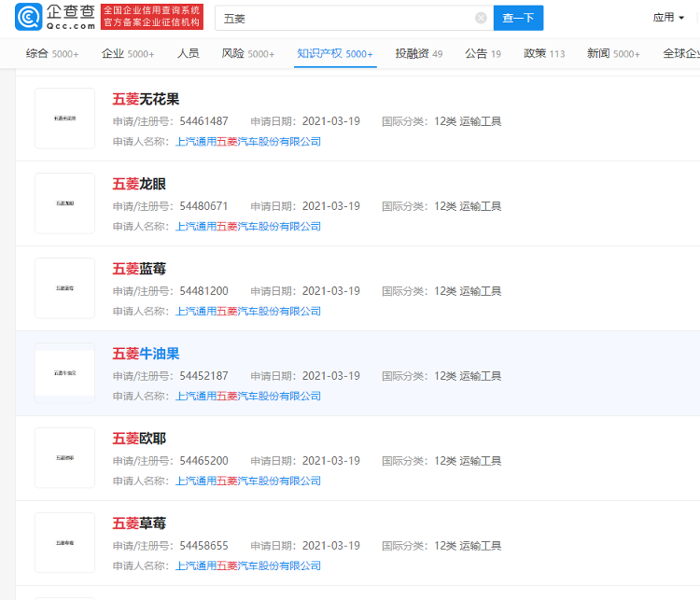
Task: Select registration number 54465200
Action: pos(203,461)
